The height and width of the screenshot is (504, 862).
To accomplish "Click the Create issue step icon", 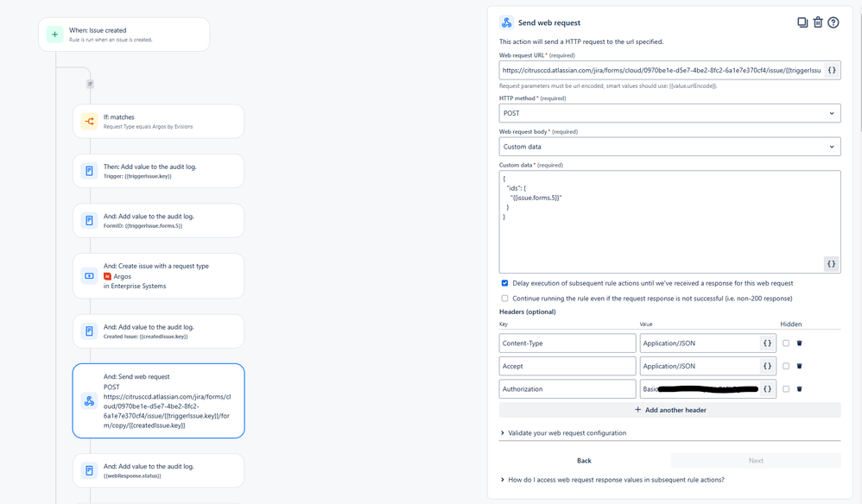I will coord(88,274).
